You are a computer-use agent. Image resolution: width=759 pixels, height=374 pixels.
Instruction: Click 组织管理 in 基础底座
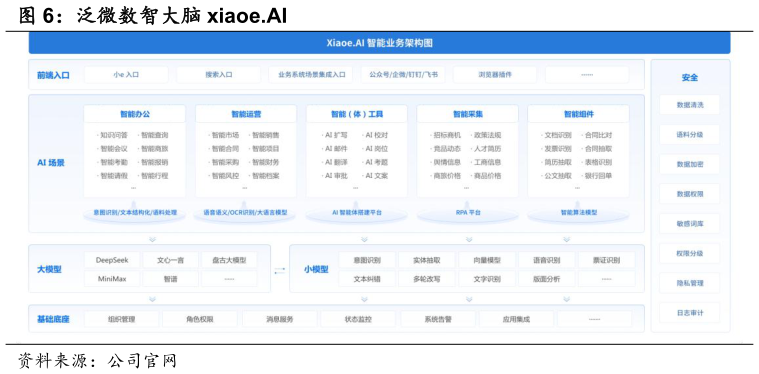click(121, 319)
